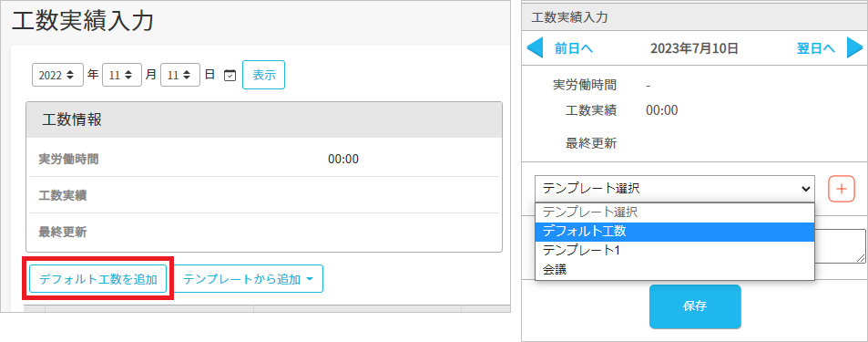Open the year 2022 selector
This screenshot has width=868, height=342.
tap(57, 75)
